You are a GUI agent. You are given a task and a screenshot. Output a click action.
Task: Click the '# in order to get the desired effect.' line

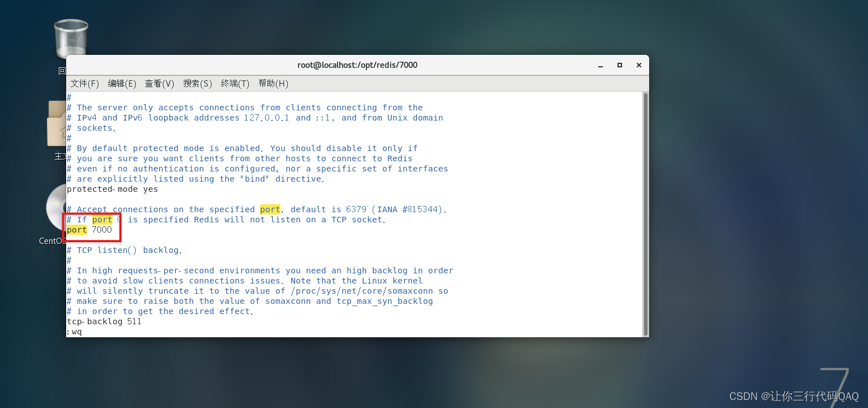(x=160, y=311)
